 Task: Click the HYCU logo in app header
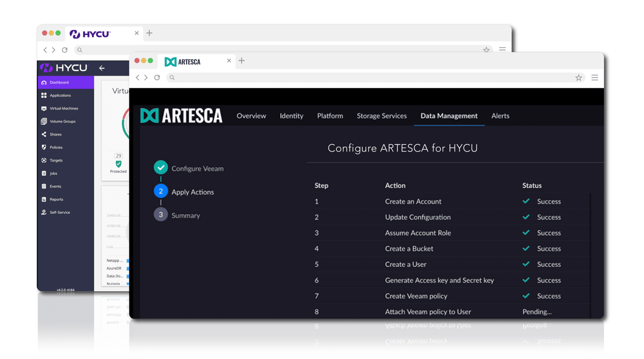(64, 68)
